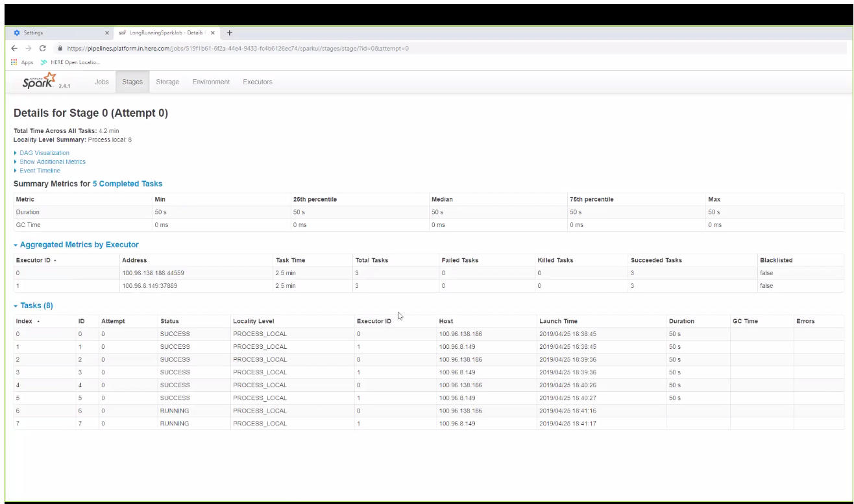Open the HERE Open Location bookmark

click(70, 62)
